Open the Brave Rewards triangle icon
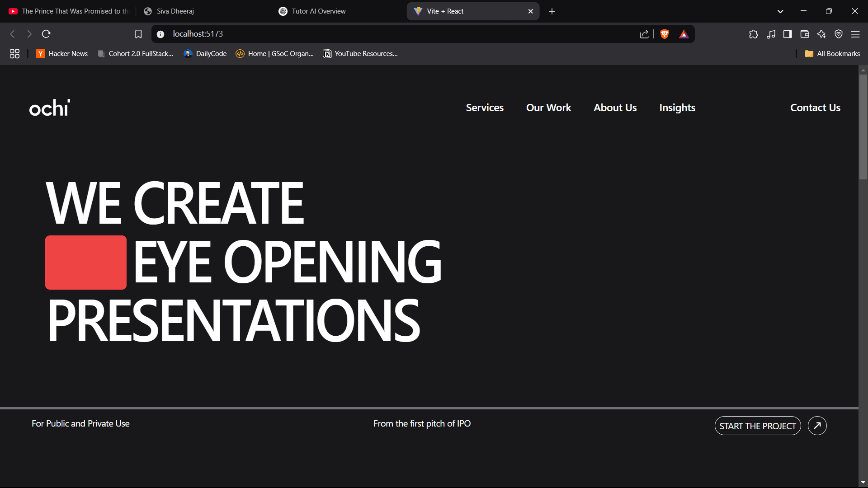The height and width of the screenshot is (488, 868). click(x=684, y=34)
